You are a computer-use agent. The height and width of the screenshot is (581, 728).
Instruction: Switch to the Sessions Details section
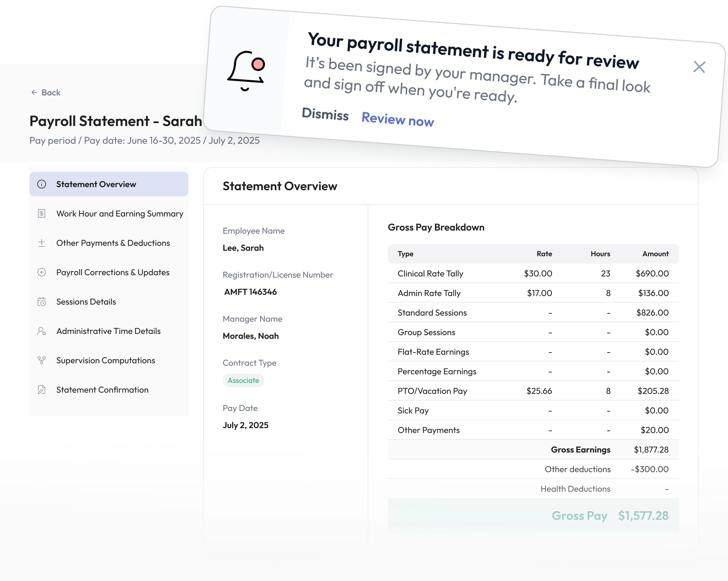(86, 302)
